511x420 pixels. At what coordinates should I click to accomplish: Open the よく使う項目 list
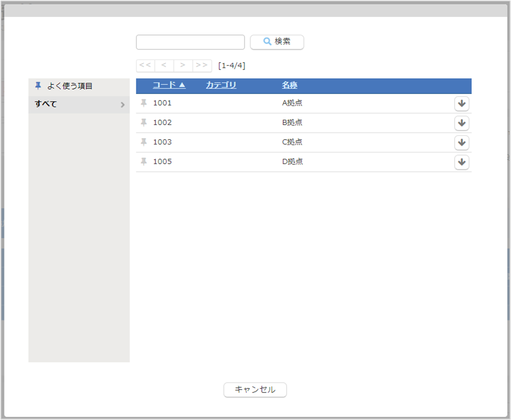point(69,86)
